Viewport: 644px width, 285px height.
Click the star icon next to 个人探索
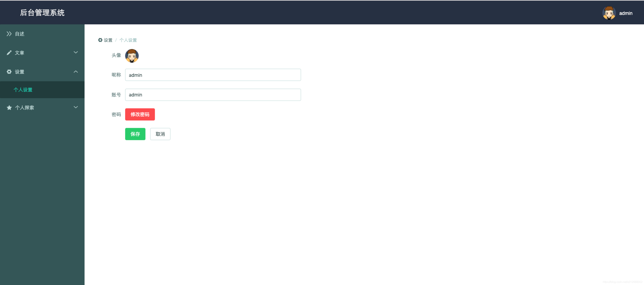[x=9, y=108]
